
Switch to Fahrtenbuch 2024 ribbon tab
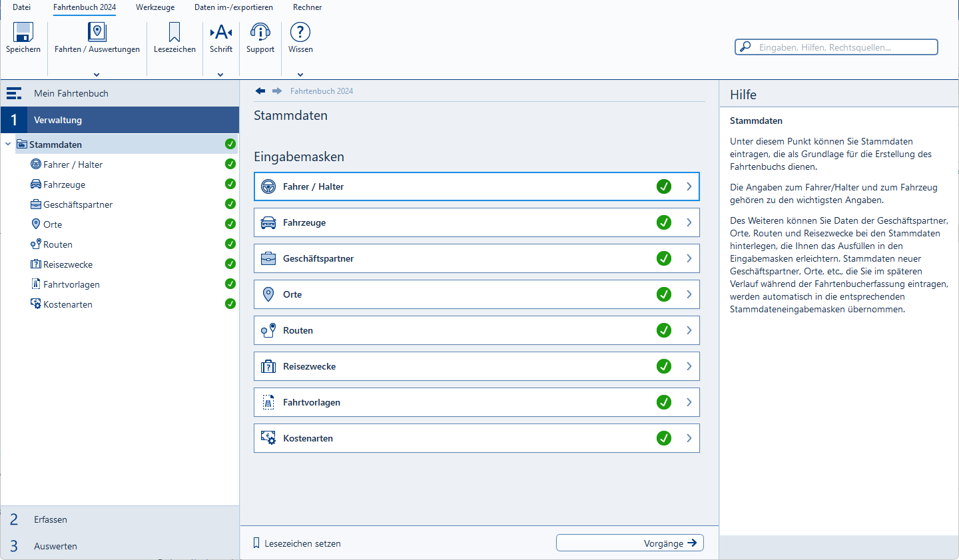pyautogui.click(x=85, y=7)
